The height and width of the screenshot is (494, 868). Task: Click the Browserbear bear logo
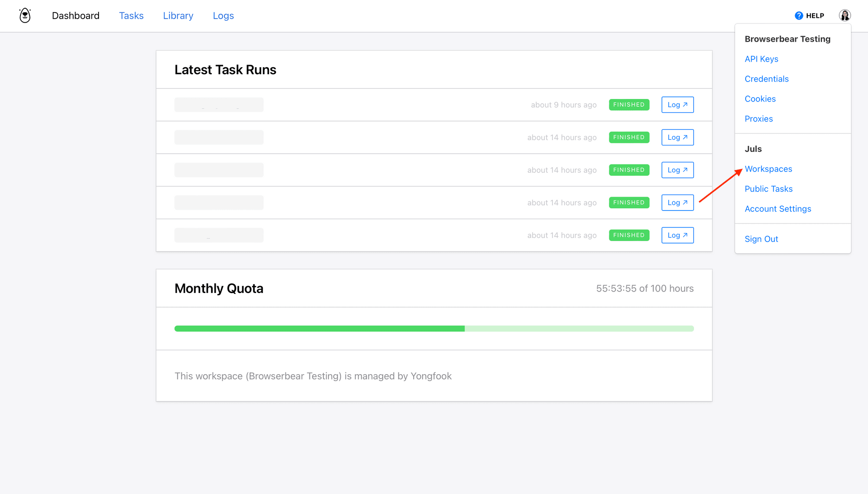coord(25,16)
